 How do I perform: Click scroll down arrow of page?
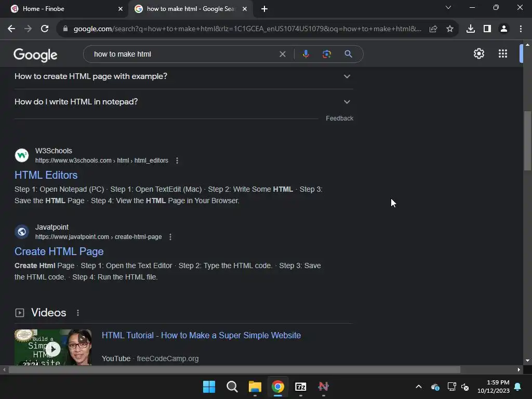527,361
